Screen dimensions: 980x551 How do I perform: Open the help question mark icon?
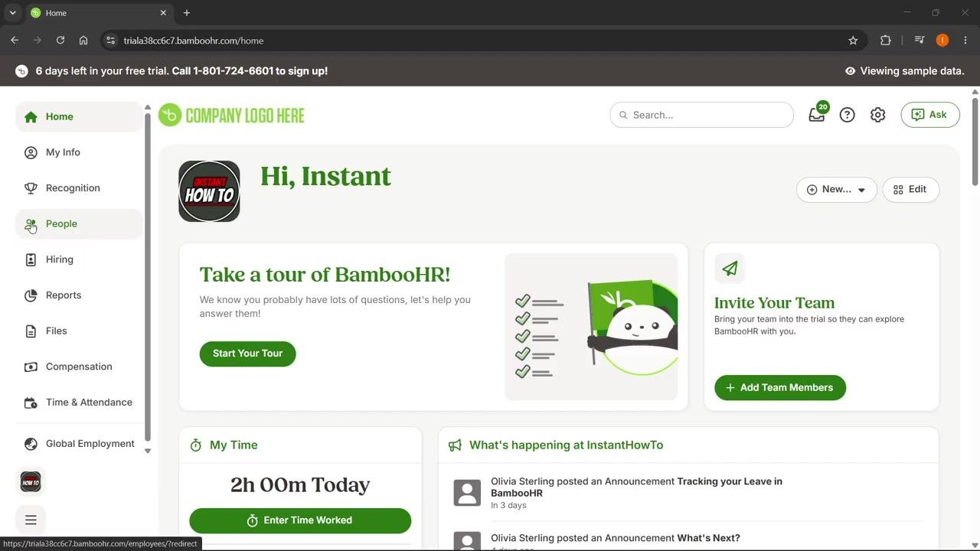click(847, 115)
